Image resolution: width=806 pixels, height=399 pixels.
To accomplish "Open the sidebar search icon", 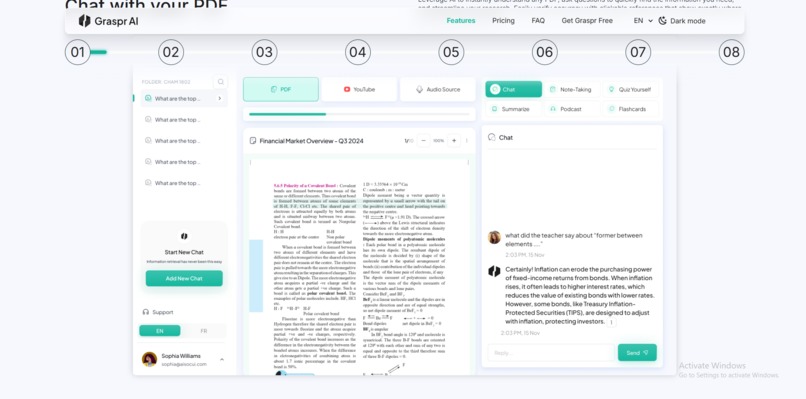I will click(221, 82).
